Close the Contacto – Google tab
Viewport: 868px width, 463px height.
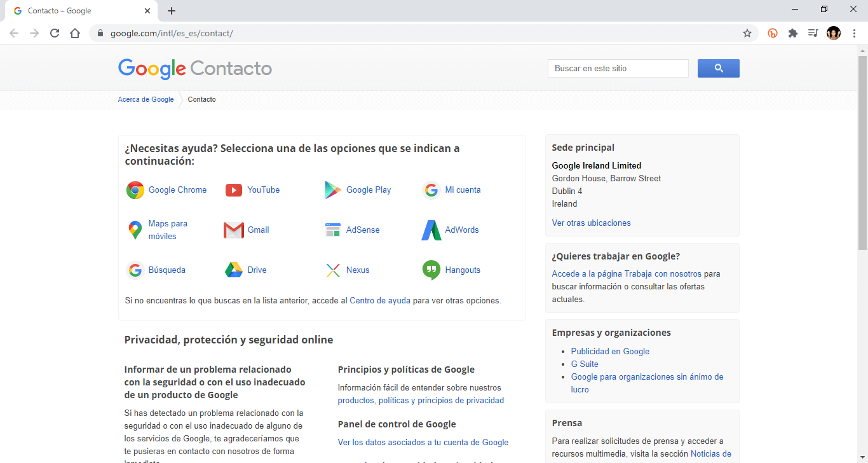point(147,11)
